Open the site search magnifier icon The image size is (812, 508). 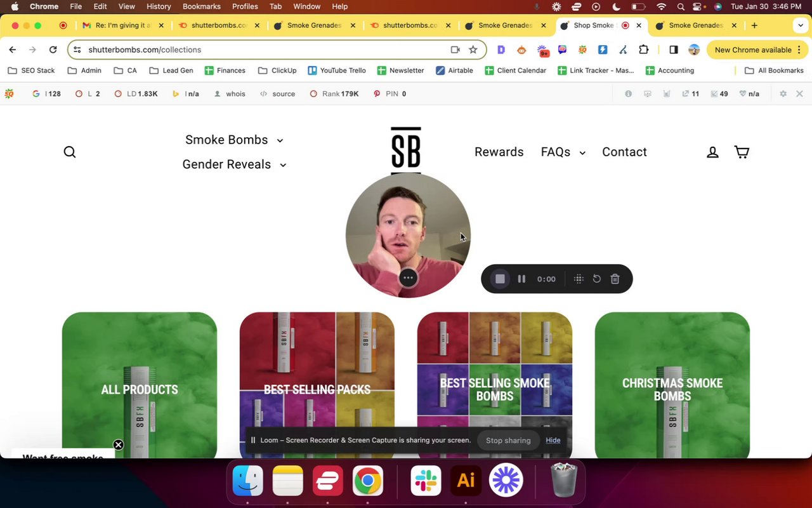coord(70,152)
